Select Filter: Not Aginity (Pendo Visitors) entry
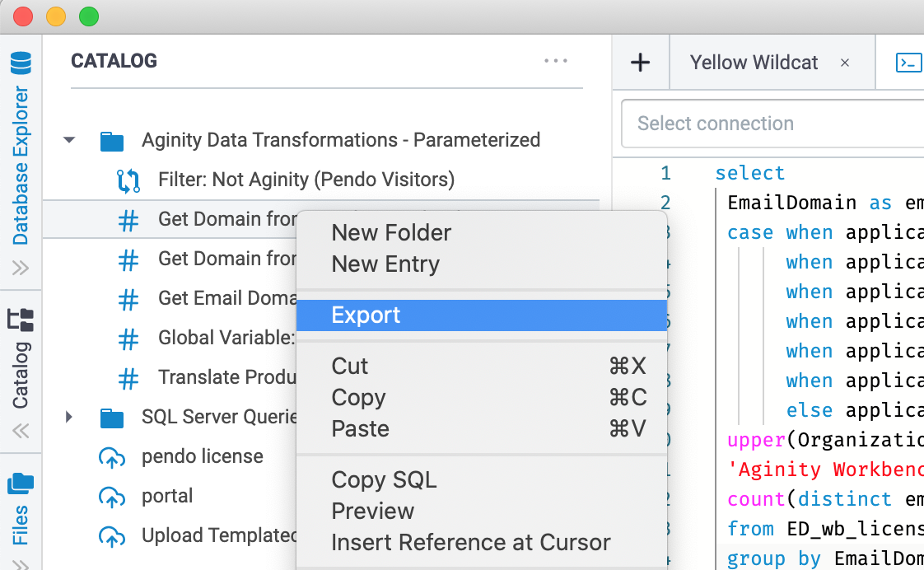Image resolution: width=924 pixels, height=570 pixels. click(x=306, y=180)
